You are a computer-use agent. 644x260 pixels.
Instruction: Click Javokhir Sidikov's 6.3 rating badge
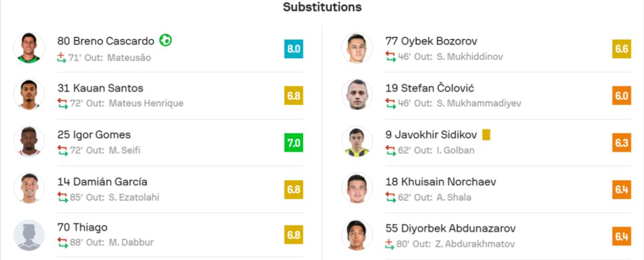tap(621, 142)
